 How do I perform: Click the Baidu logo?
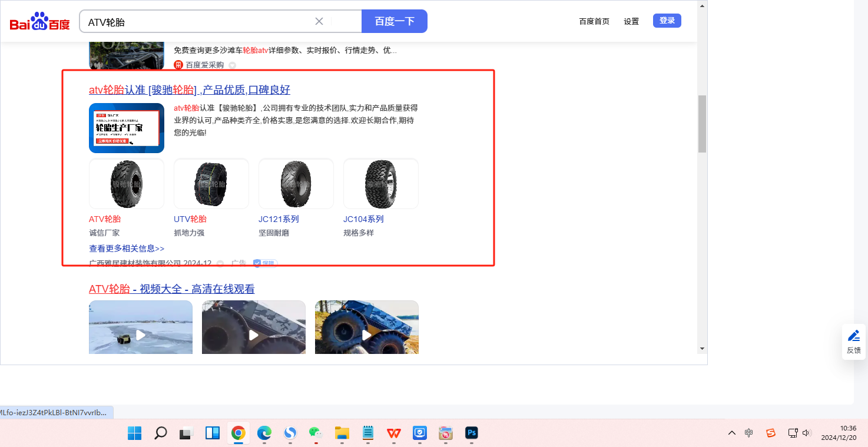click(39, 22)
